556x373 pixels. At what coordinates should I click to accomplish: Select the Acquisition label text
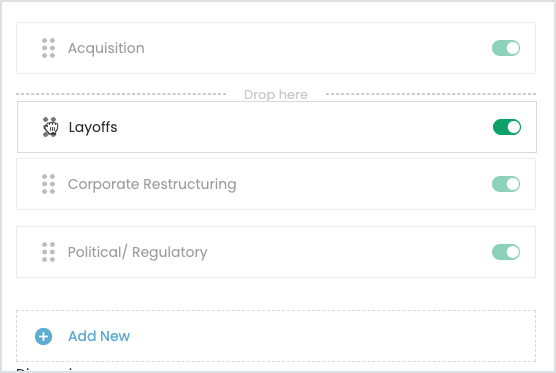[x=106, y=49]
